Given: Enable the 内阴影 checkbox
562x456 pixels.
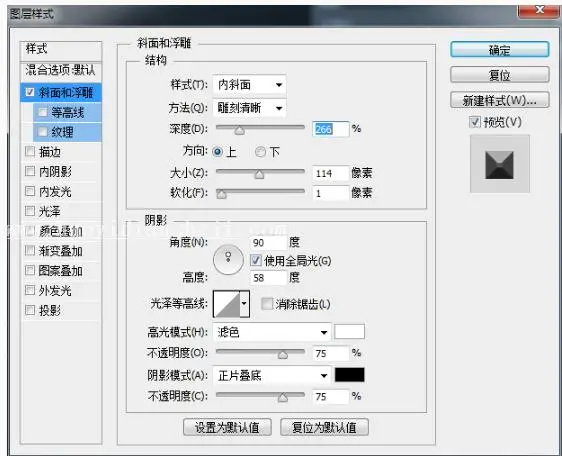Looking at the screenshot, I should 30,171.
